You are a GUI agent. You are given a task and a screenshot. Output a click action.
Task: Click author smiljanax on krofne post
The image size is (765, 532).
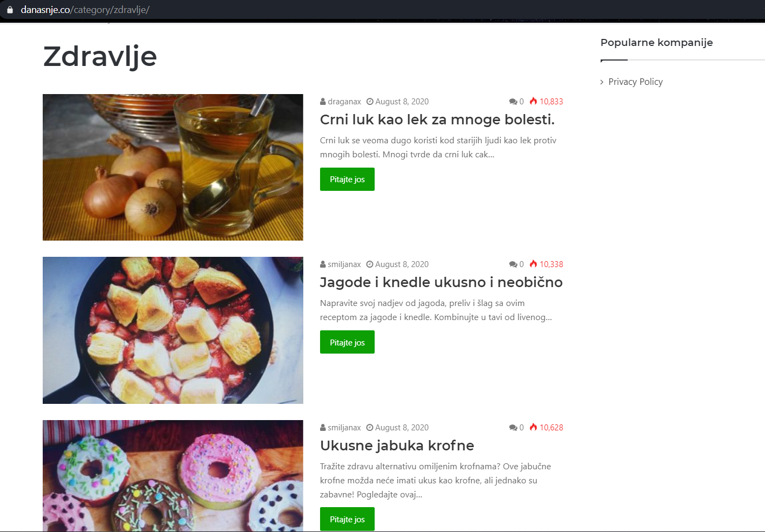pos(344,428)
